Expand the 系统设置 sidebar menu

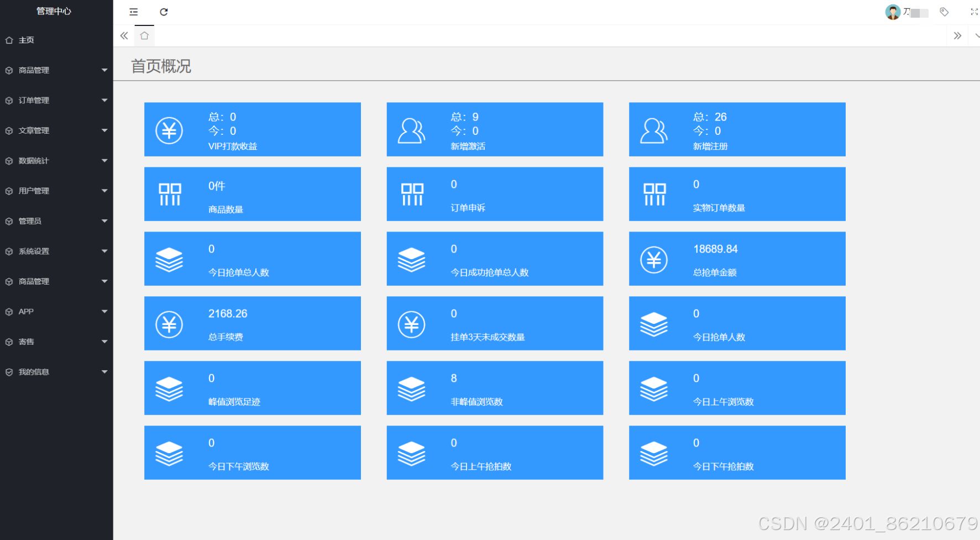coord(56,251)
